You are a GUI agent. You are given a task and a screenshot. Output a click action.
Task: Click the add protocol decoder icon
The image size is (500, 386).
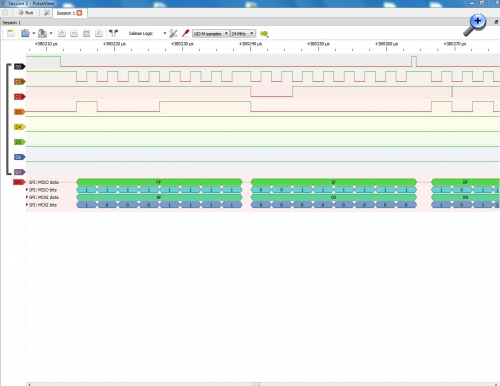[264, 34]
